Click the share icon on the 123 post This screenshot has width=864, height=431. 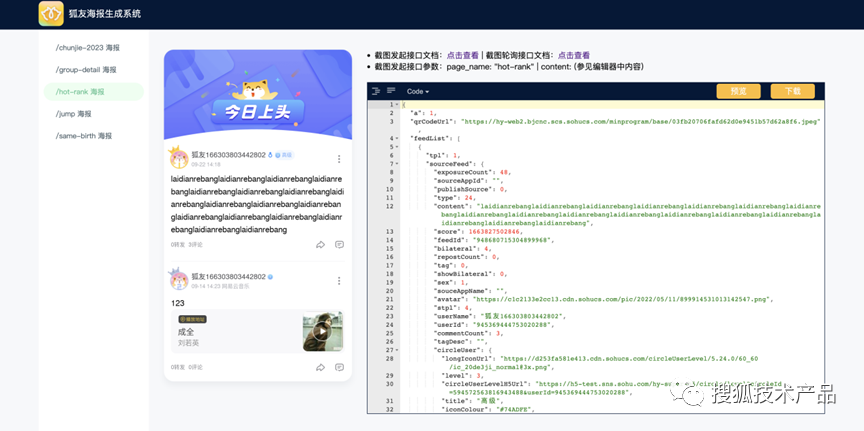[x=320, y=367]
